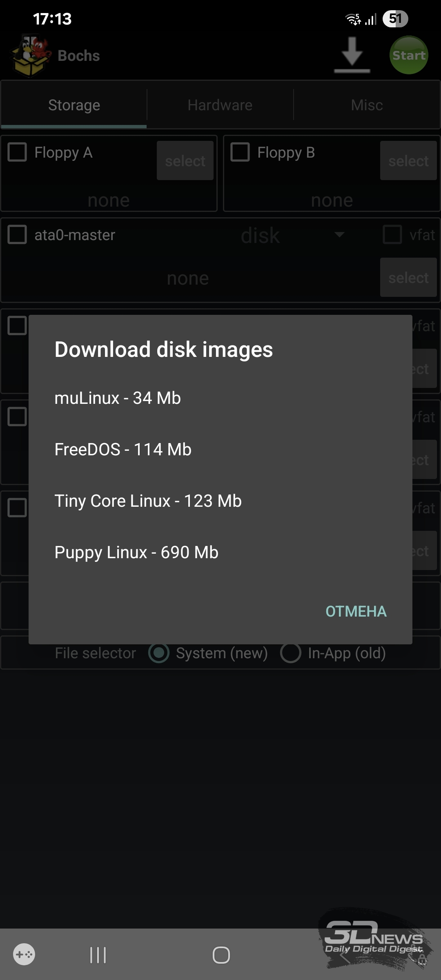Image resolution: width=441 pixels, height=980 pixels.
Task: Choose muLinux - 34 Mb image
Action: click(118, 398)
